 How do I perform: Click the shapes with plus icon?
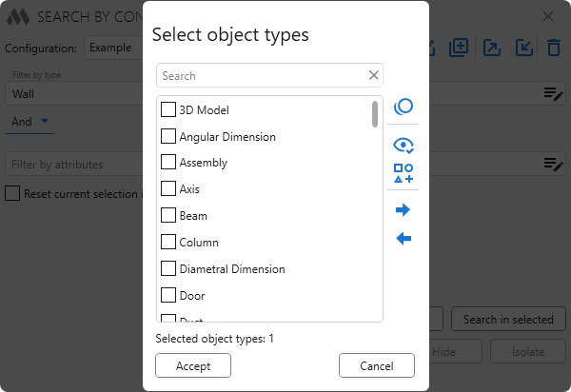tap(404, 173)
